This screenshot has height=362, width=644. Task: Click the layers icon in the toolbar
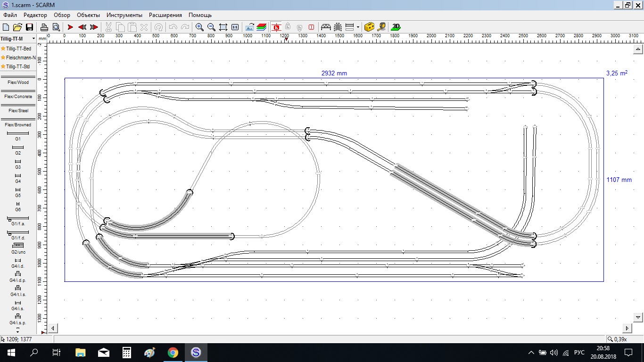(x=262, y=27)
